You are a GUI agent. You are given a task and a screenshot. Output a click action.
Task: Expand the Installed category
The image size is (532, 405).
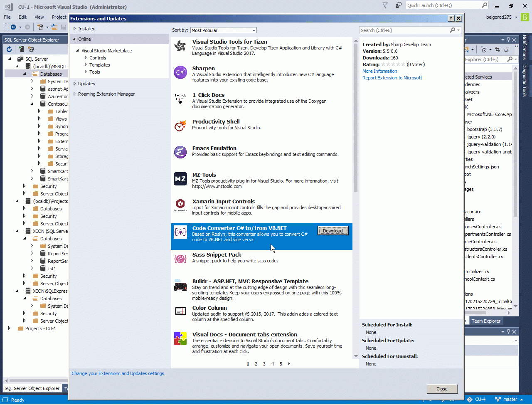point(75,29)
